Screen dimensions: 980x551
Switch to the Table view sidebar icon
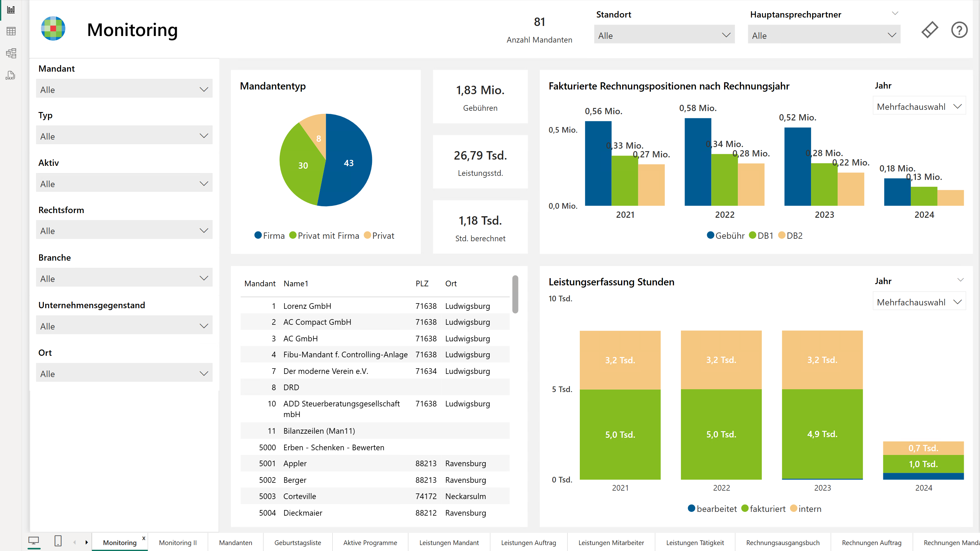(11, 31)
